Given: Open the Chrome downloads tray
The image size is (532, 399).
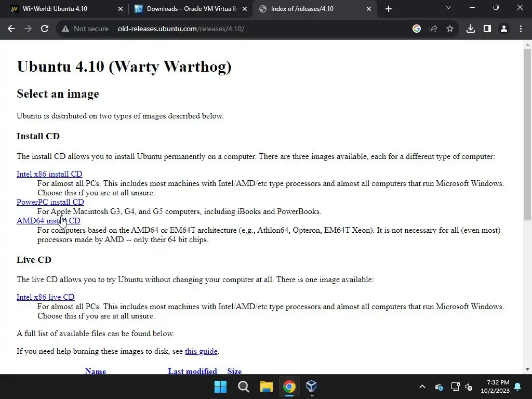Looking at the screenshot, I should (x=471, y=29).
